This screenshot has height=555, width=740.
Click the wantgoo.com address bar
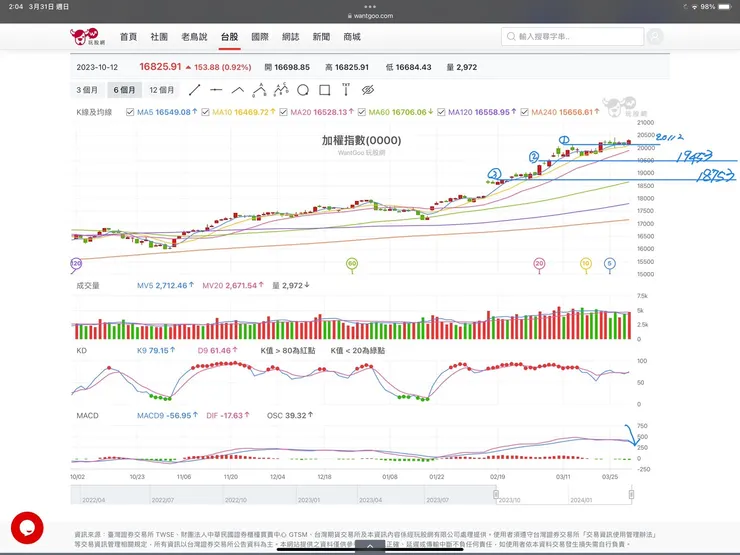coord(370,16)
